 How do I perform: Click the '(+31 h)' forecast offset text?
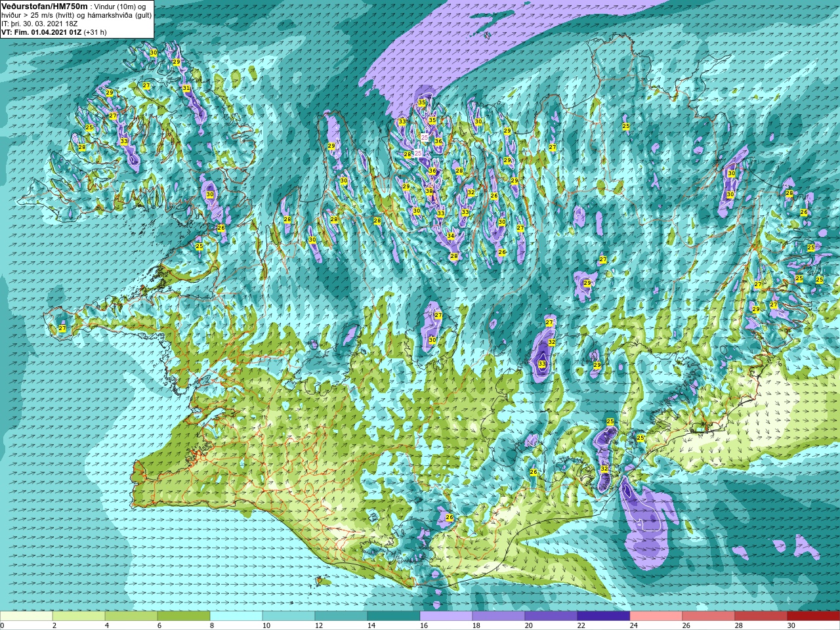tap(95, 32)
